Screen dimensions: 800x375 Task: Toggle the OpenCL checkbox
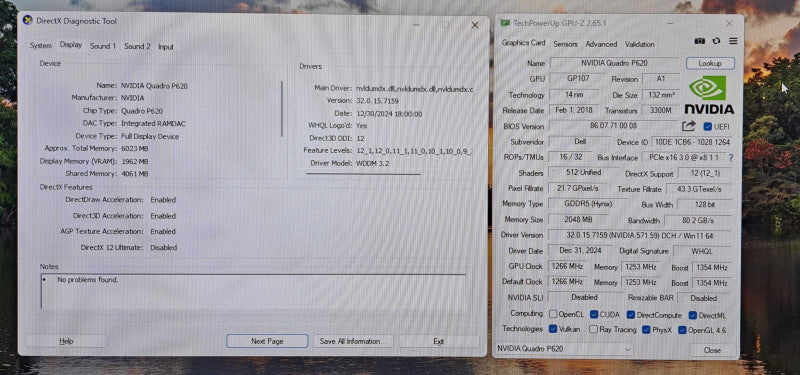(553, 314)
